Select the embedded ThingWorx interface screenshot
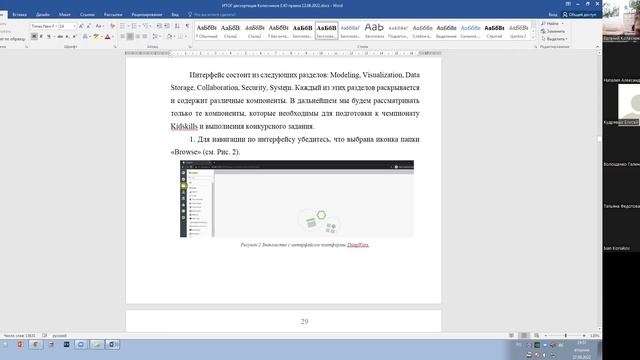Image resolution: width=640 pixels, height=360 pixels. [x=297, y=198]
